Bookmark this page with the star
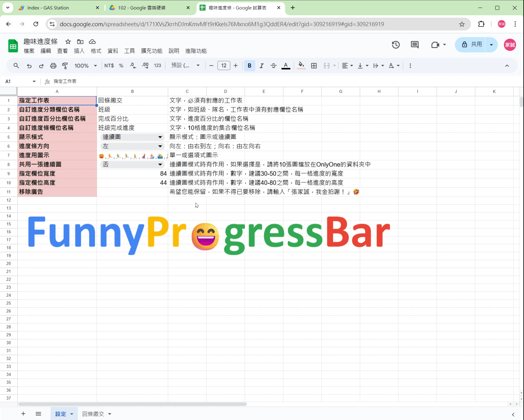The width and height of the screenshot is (524, 420). tap(462, 24)
